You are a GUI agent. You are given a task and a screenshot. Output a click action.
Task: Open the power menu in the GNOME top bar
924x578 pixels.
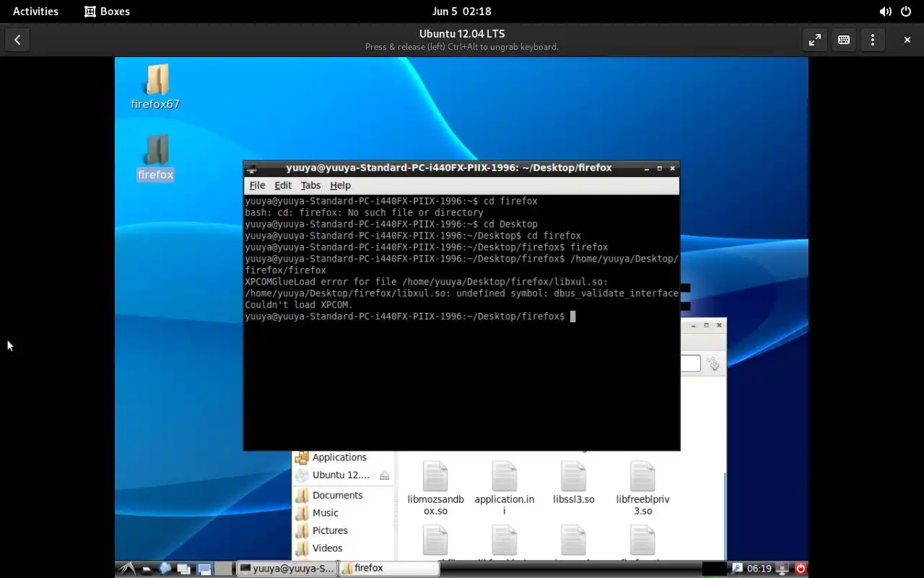click(x=907, y=12)
